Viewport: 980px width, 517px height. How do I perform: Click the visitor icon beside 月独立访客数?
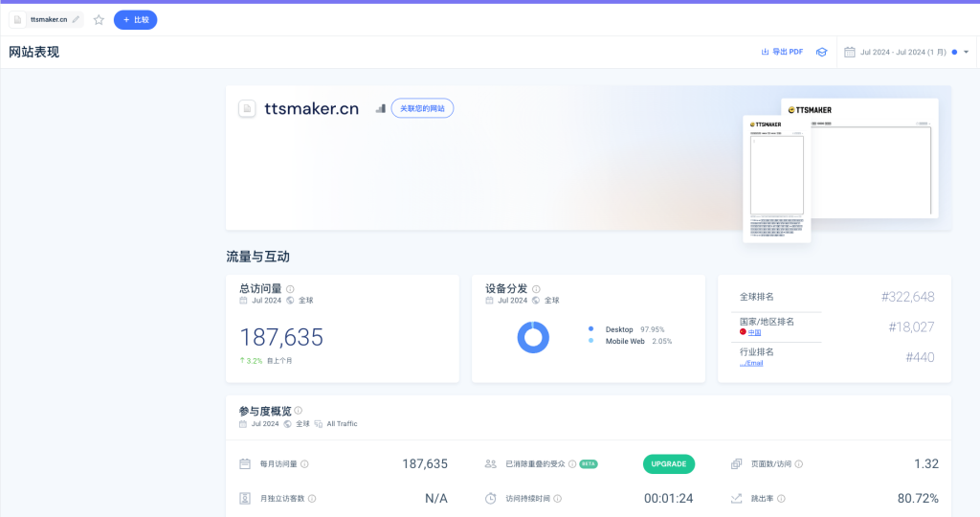pos(245,498)
